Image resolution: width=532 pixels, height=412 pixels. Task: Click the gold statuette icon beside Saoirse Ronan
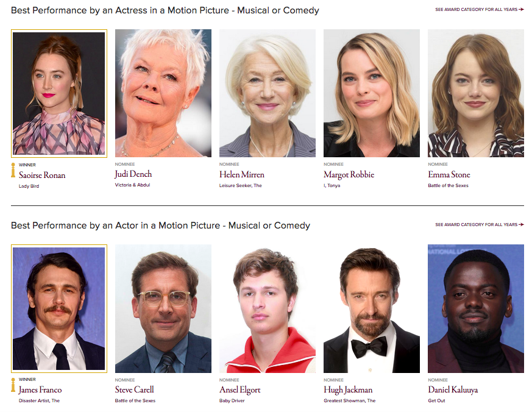[x=13, y=170]
